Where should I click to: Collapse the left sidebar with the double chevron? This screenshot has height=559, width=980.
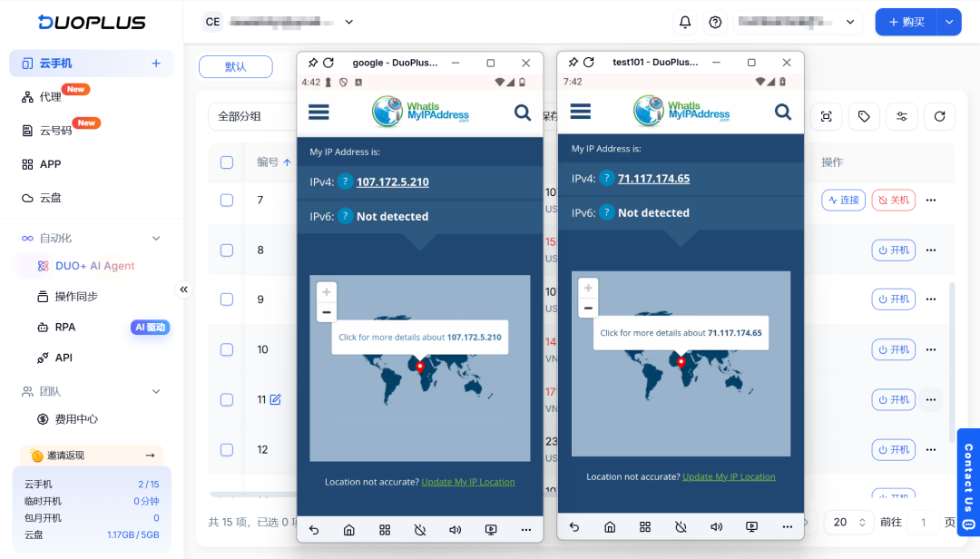tap(183, 289)
